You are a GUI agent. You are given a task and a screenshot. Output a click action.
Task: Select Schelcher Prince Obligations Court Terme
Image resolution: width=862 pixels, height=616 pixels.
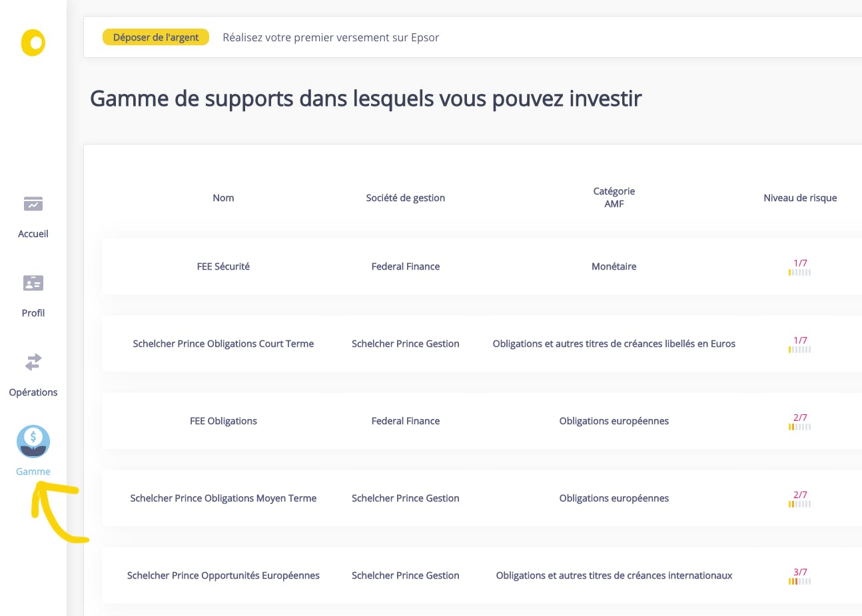point(223,344)
